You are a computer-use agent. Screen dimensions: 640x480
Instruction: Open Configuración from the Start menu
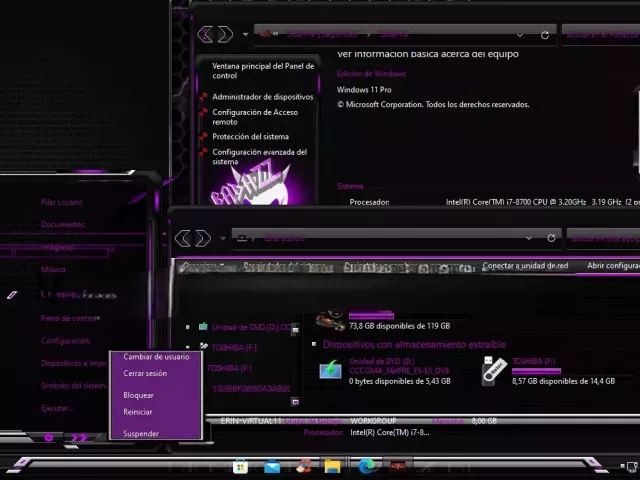65,341
